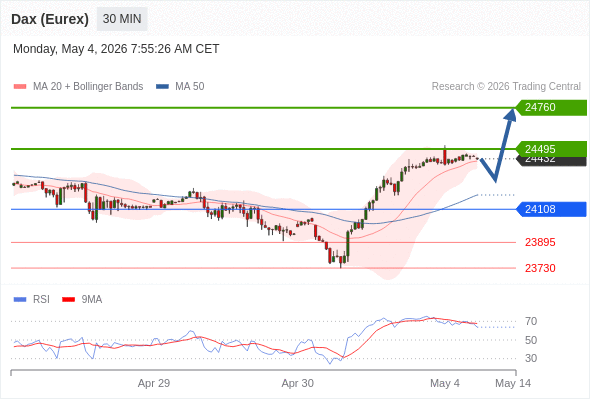Image resolution: width=590 pixels, height=400 pixels.
Task: Click the May 4 date axis marker
Action: (x=445, y=383)
